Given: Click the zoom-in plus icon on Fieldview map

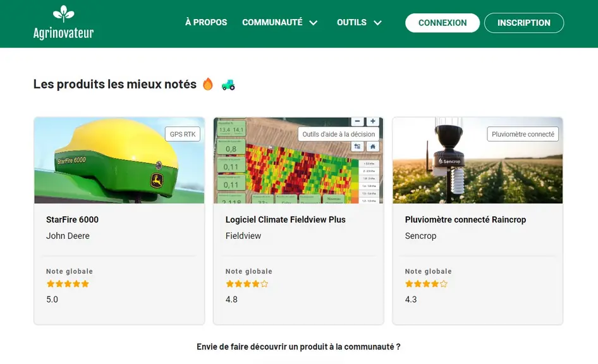Looking at the screenshot, I should click(372, 121).
